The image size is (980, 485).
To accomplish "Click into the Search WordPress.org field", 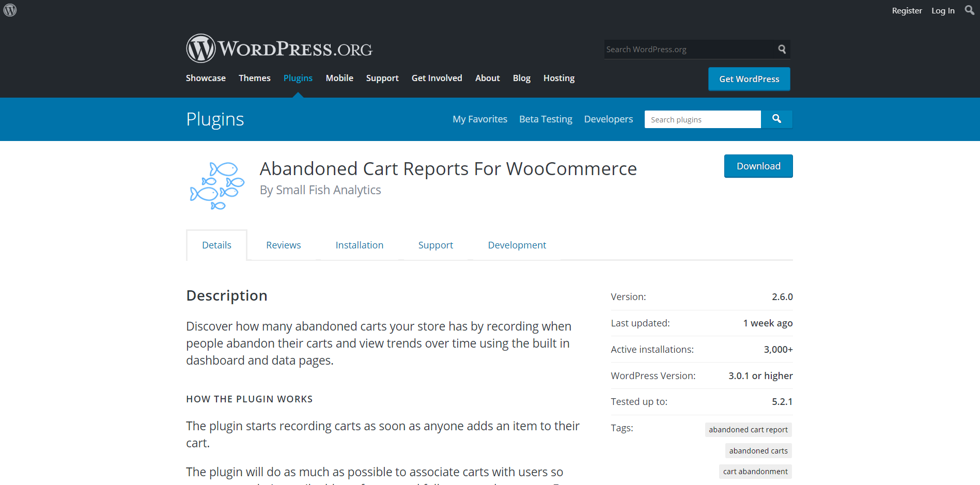I will pos(690,50).
